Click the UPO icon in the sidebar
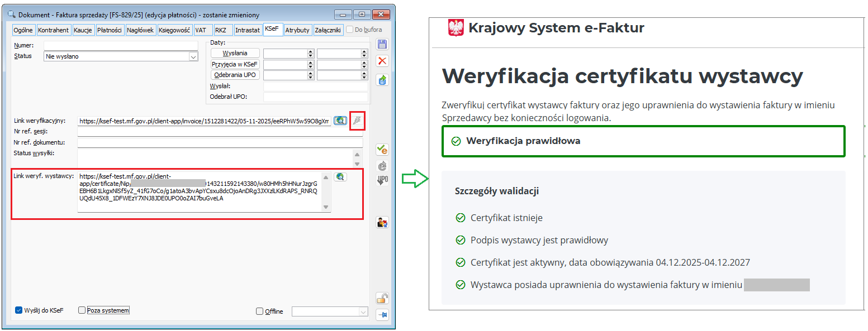 point(382,180)
